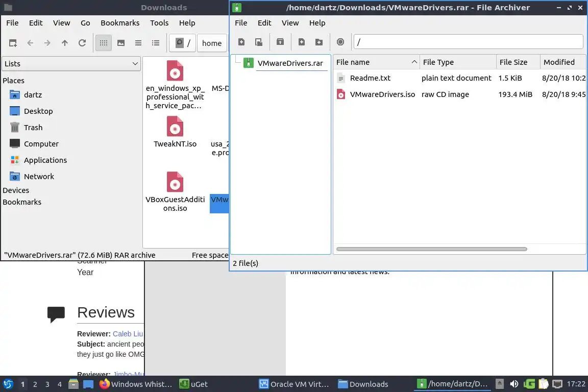The width and height of the screenshot is (588, 392).
Task: Sort archive by File Type column
Action: tap(458, 62)
